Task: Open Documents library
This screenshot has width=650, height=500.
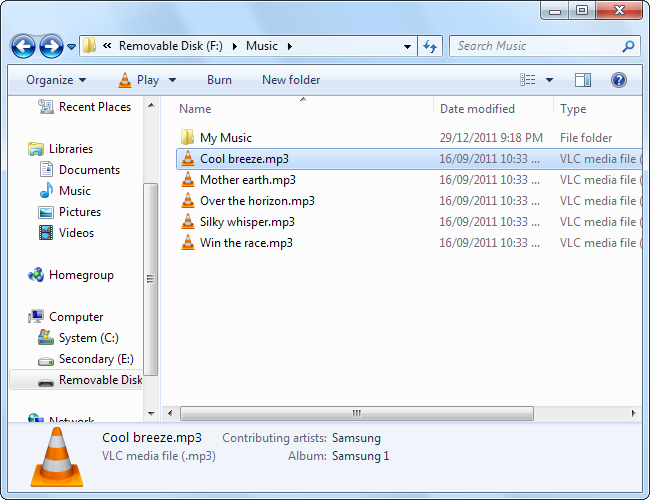Action: [x=89, y=170]
